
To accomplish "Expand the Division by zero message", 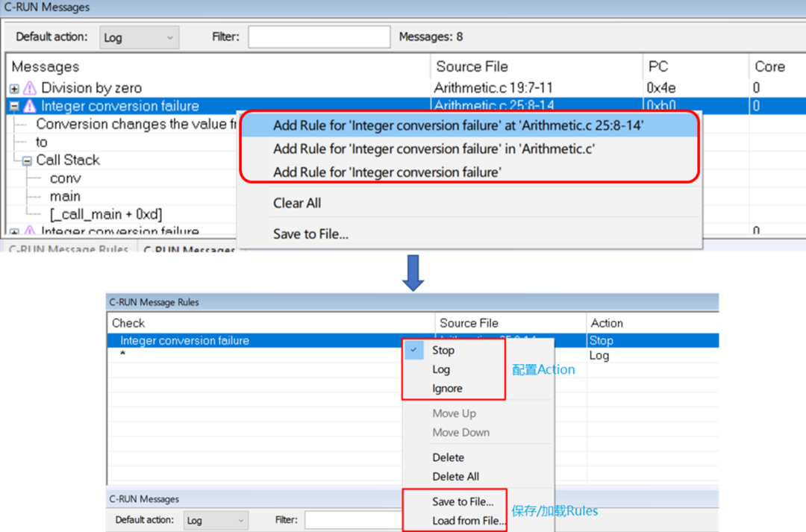I will coord(14,88).
